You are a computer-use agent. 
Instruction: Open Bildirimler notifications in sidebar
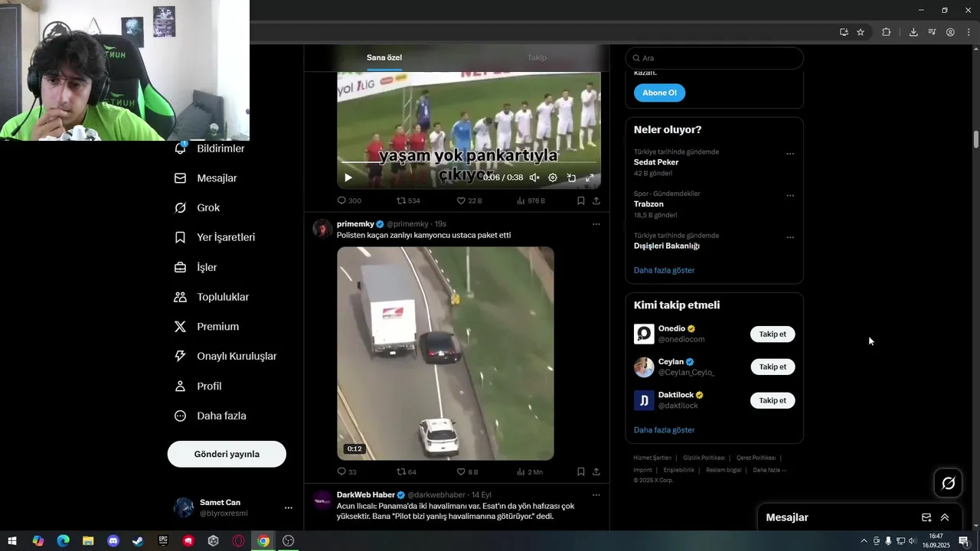(209, 148)
